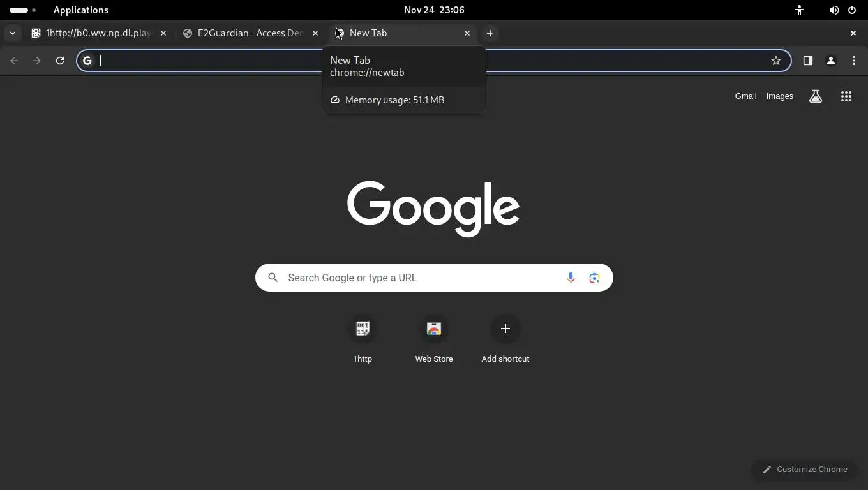The height and width of the screenshot is (490, 868).
Task: Toggle the side panel
Action: (x=808, y=61)
